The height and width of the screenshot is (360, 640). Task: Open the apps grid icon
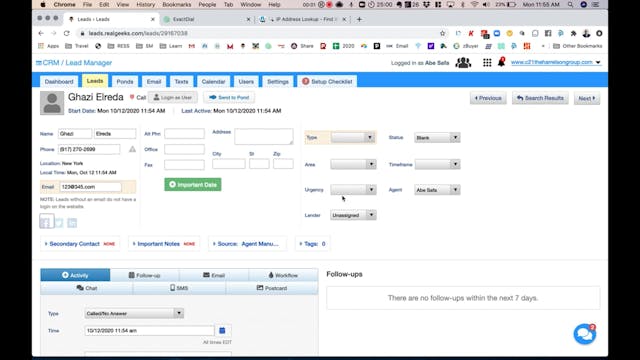[x=487, y=62]
